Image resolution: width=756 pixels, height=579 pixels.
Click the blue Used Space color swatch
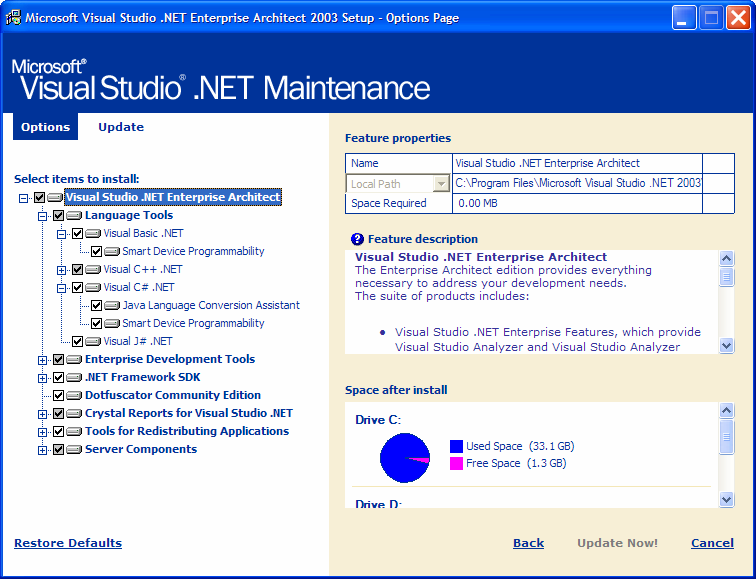456,446
